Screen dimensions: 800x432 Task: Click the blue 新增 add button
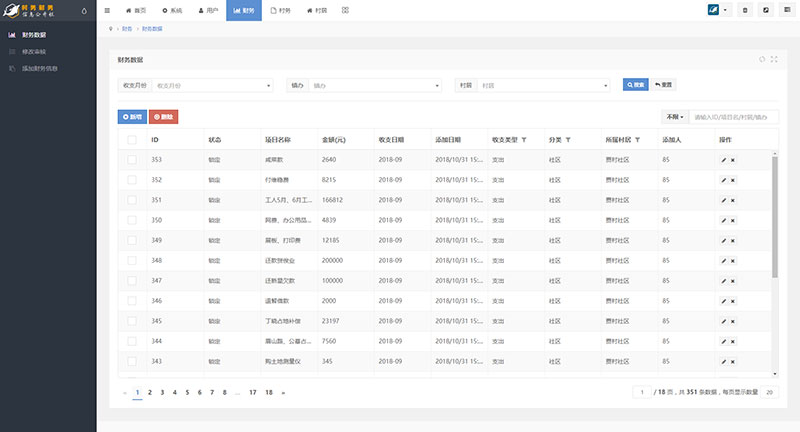pos(132,117)
